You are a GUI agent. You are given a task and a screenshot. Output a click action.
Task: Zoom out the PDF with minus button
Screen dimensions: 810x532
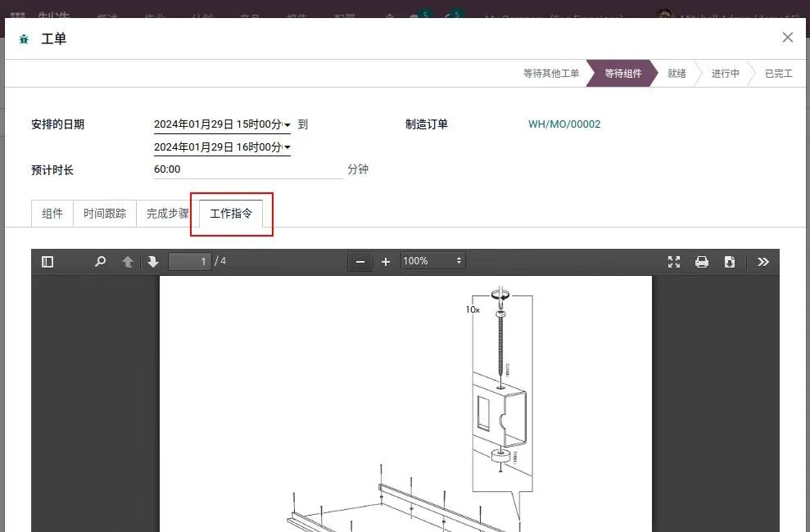(360, 262)
